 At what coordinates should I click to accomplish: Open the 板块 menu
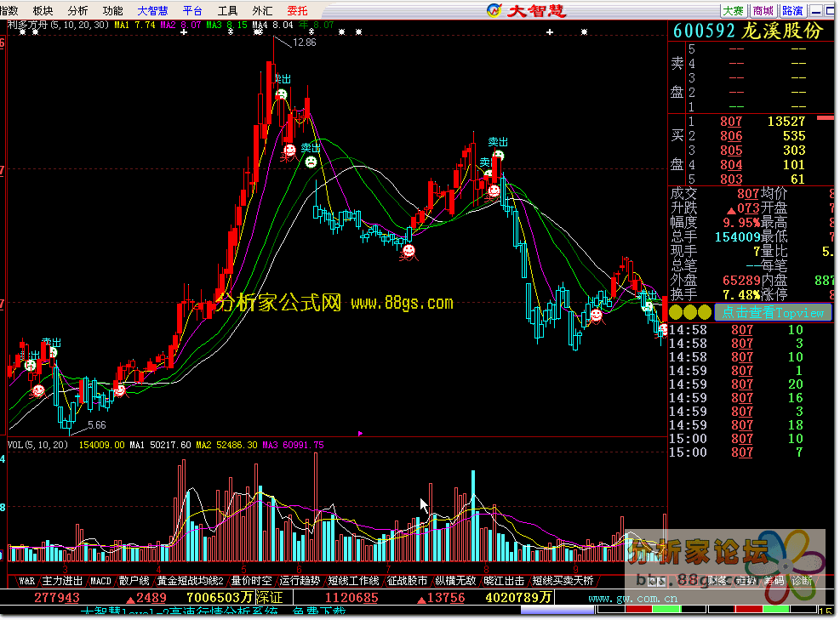click(43, 11)
